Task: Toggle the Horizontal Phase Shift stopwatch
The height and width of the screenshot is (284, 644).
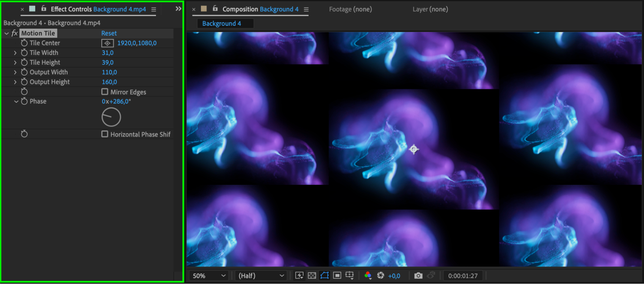Action: pos(24,134)
